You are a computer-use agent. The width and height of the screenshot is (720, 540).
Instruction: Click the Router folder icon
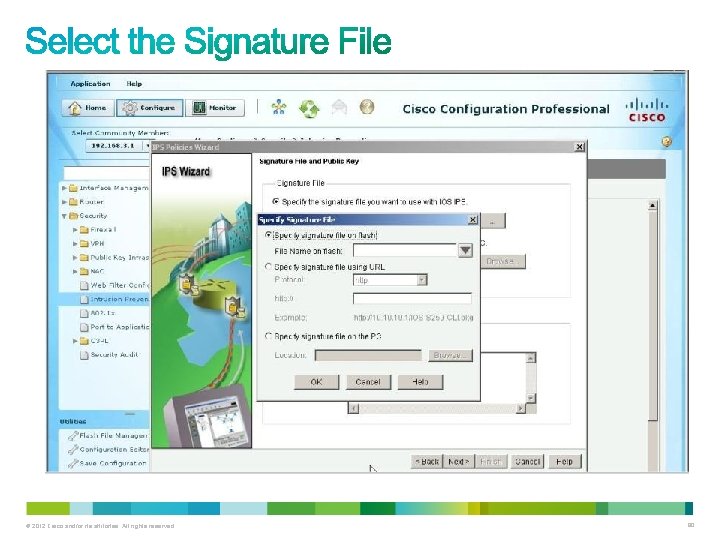point(73,202)
